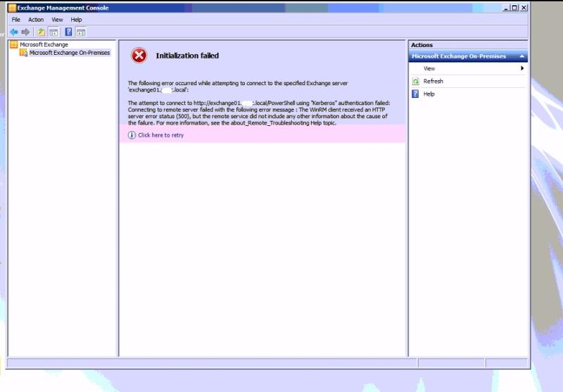Select Microsoft Exchange On-Premises tree node

click(70, 53)
